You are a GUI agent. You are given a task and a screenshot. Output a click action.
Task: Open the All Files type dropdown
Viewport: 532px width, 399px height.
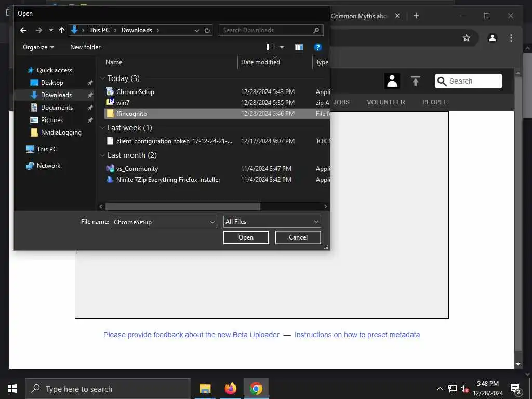272,221
